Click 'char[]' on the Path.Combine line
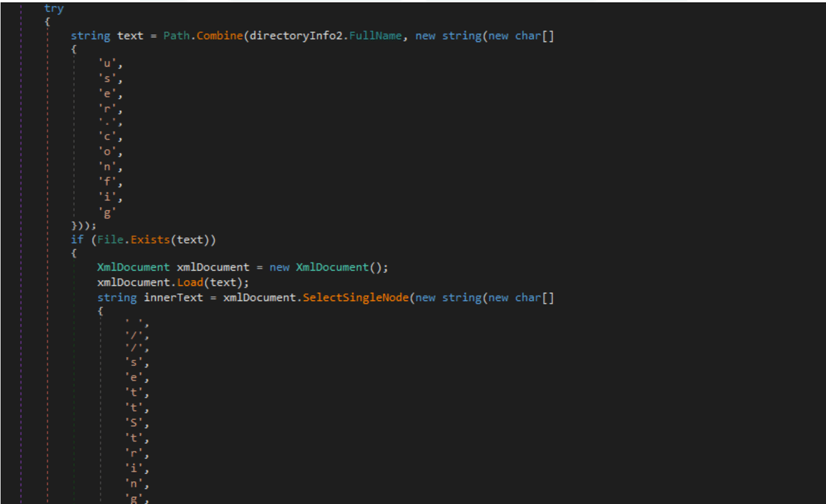Image resolution: width=826 pixels, height=504 pixels. [534, 36]
